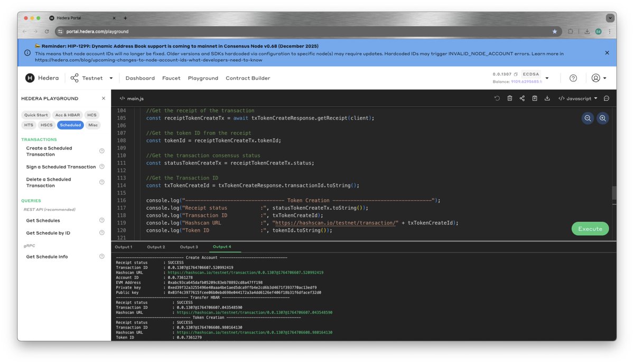The width and height of the screenshot is (634, 364).
Task: Click the help icon beside Get Schedules
Action: 102,220
